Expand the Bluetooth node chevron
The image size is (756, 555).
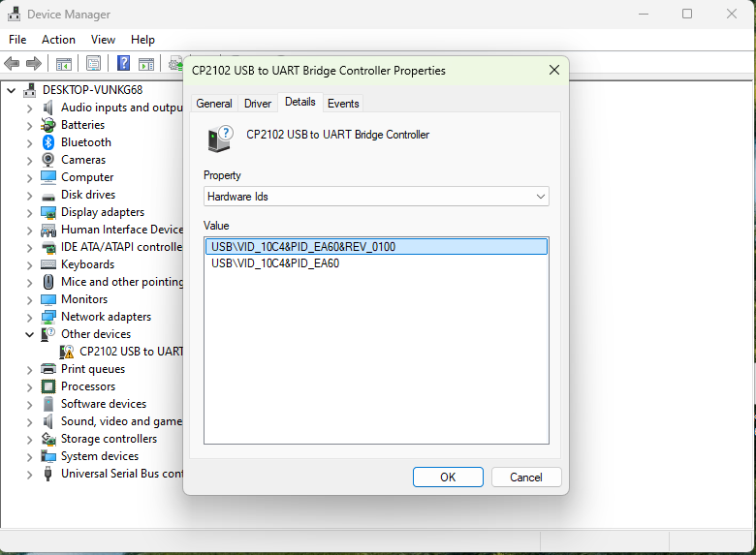coord(29,143)
